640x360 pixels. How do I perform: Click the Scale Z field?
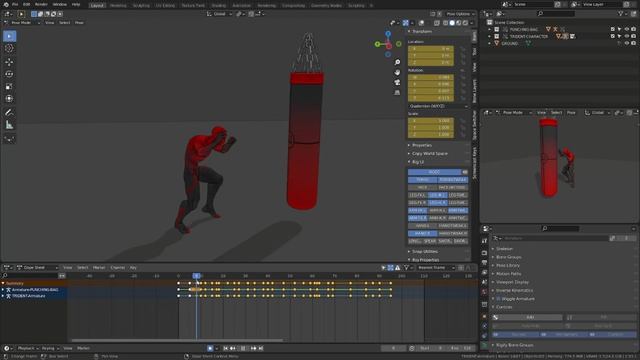click(x=431, y=134)
